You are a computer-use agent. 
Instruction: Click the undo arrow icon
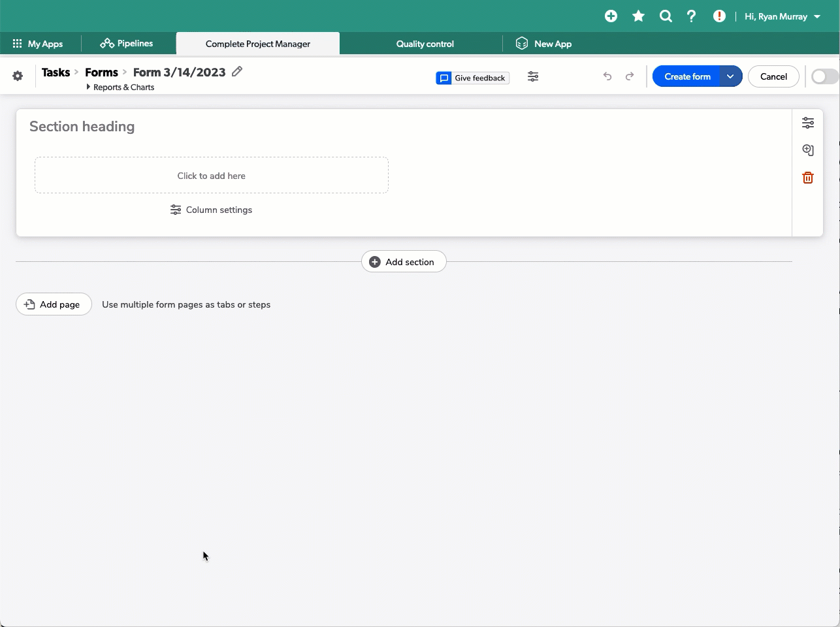click(x=607, y=76)
